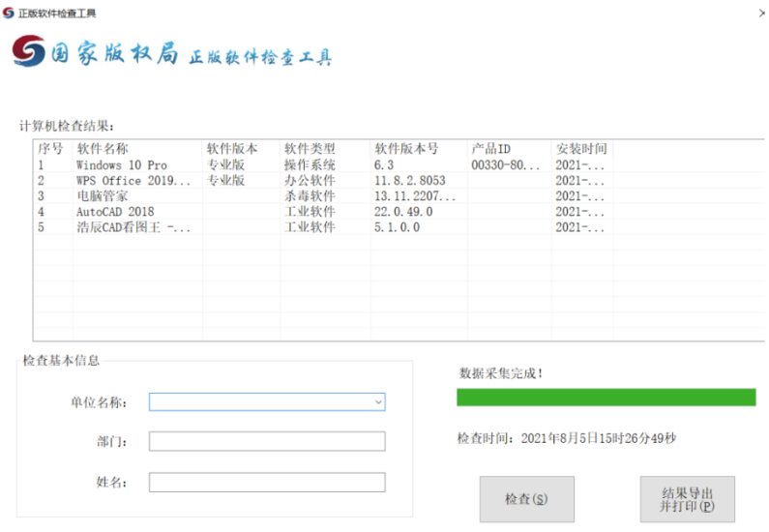Viewport: 769px width, 532px height.
Task: Click the 部门 input field
Action: 266,441
